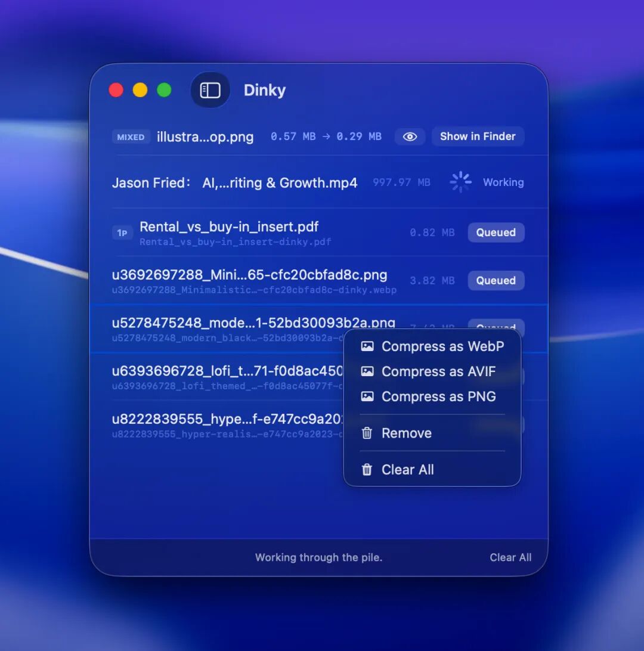Click output name u5278475248_modern_black text
This screenshot has height=651, width=644.
[x=228, y=338]
